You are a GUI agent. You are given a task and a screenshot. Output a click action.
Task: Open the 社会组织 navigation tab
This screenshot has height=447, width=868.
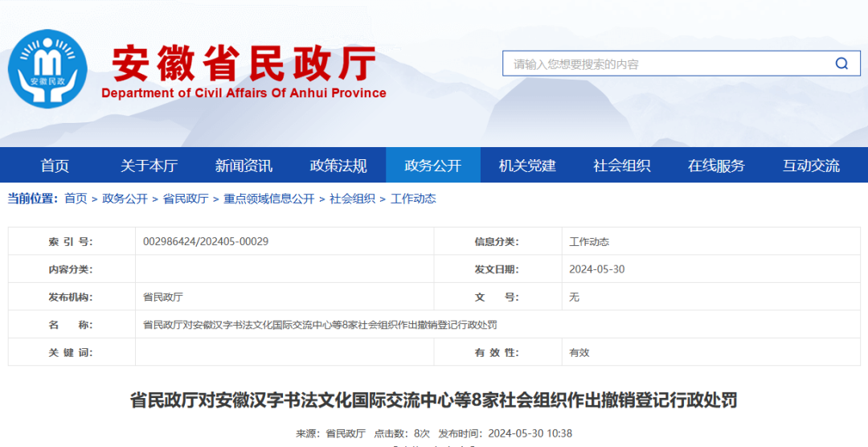621,165
